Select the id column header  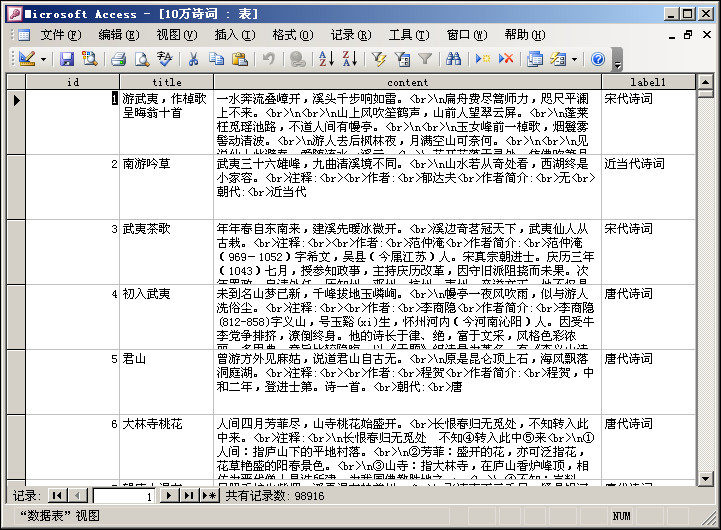click(73, 82)
